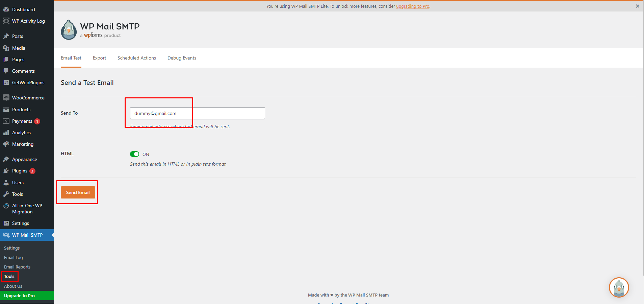Click the WP Mail SMTP pigeon logo
The height and width of the screenshot is (304, 644).
pyautogui.click(x=69, y=30)
